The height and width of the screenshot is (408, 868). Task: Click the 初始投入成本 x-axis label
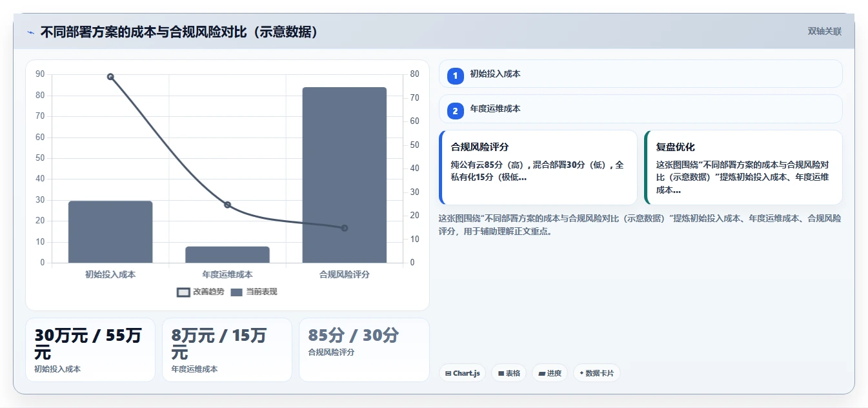(110, 274)
